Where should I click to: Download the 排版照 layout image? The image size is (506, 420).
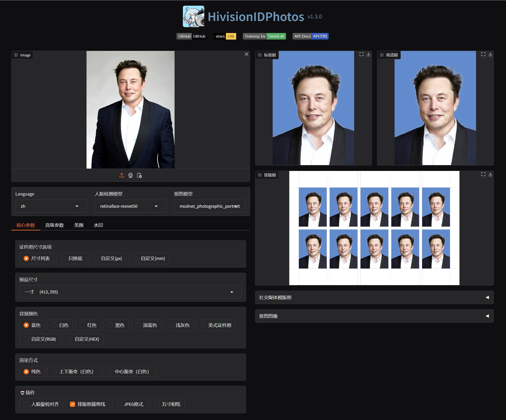point(490,174)
